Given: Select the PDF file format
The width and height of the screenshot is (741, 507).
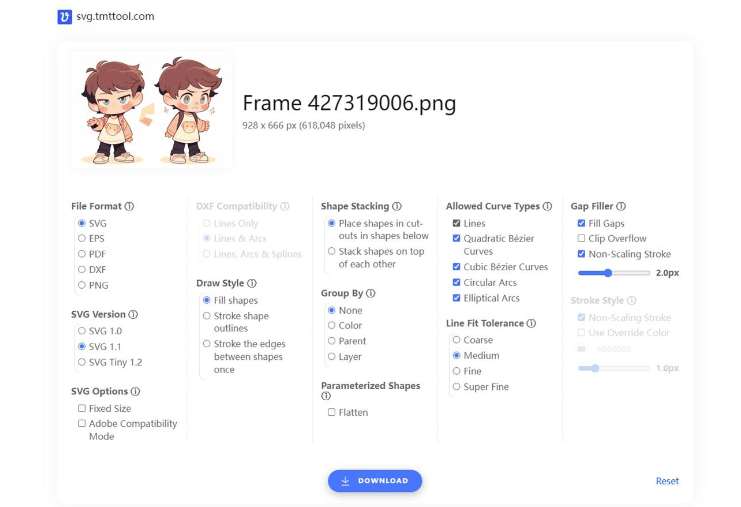Looking at the screenshot, I should tap(82, 254).
